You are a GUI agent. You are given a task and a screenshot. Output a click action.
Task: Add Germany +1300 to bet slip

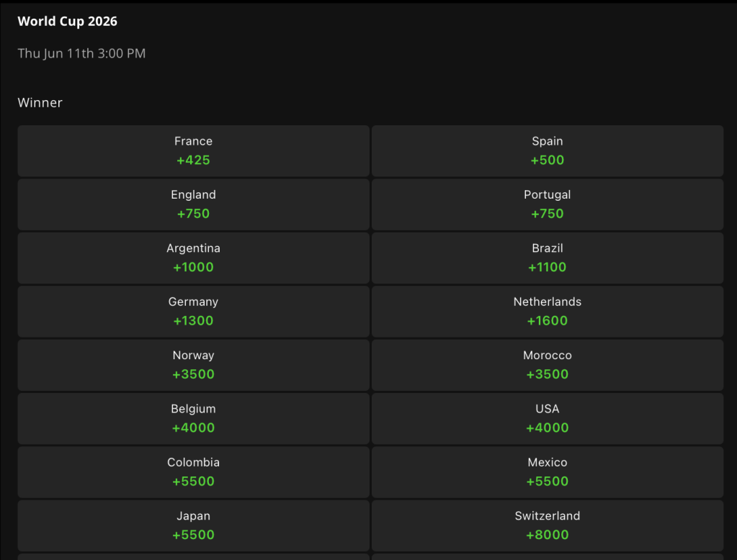pos(193,312)
